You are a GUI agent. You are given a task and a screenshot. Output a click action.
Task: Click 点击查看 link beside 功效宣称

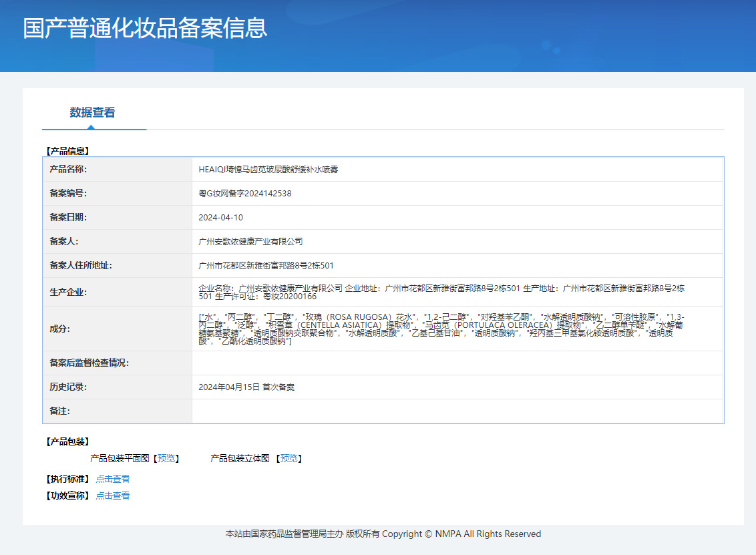[113, 496]
